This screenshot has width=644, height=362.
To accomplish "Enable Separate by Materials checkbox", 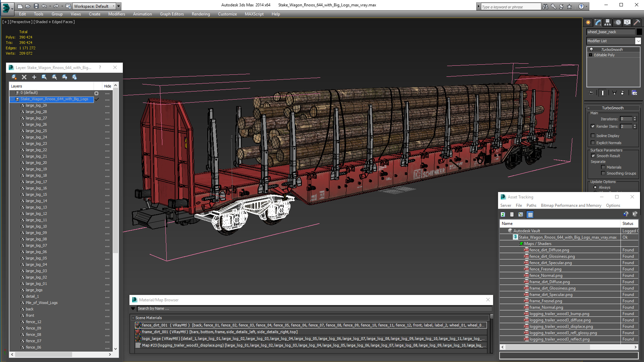I will tap(603, 167).
